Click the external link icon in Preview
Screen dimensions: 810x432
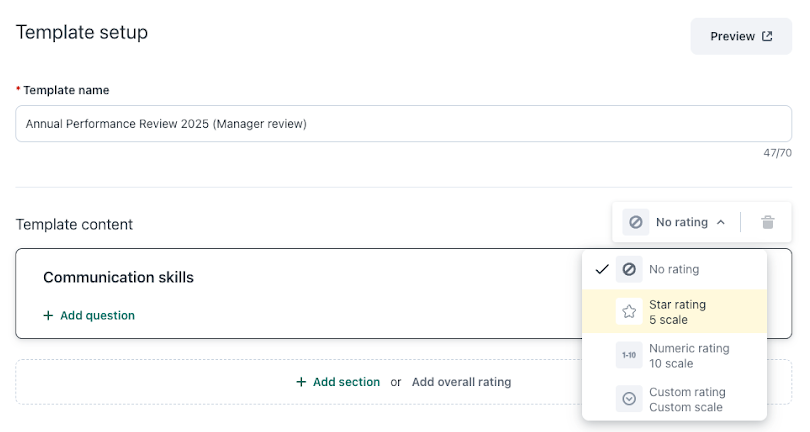pos(767,36)
